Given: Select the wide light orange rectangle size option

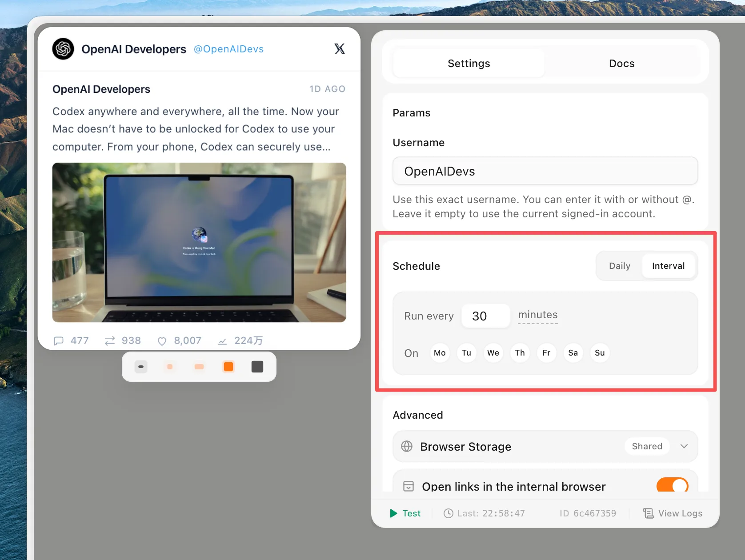Looking at the screenshot, I should [199, 367].
